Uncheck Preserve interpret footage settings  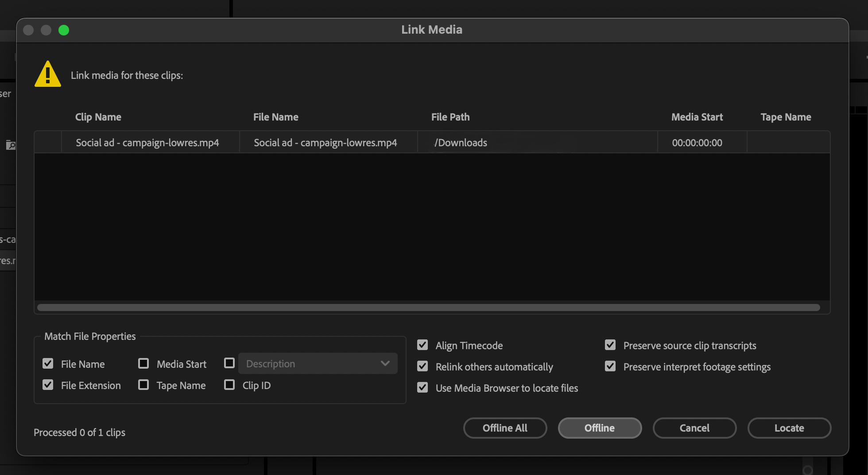[x=610, y=366]
